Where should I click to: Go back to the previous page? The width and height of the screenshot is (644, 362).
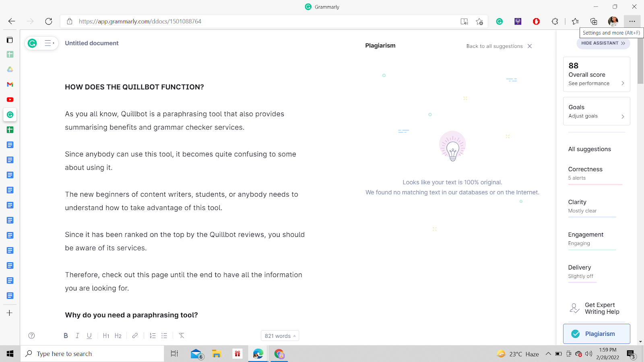[12, 21]
